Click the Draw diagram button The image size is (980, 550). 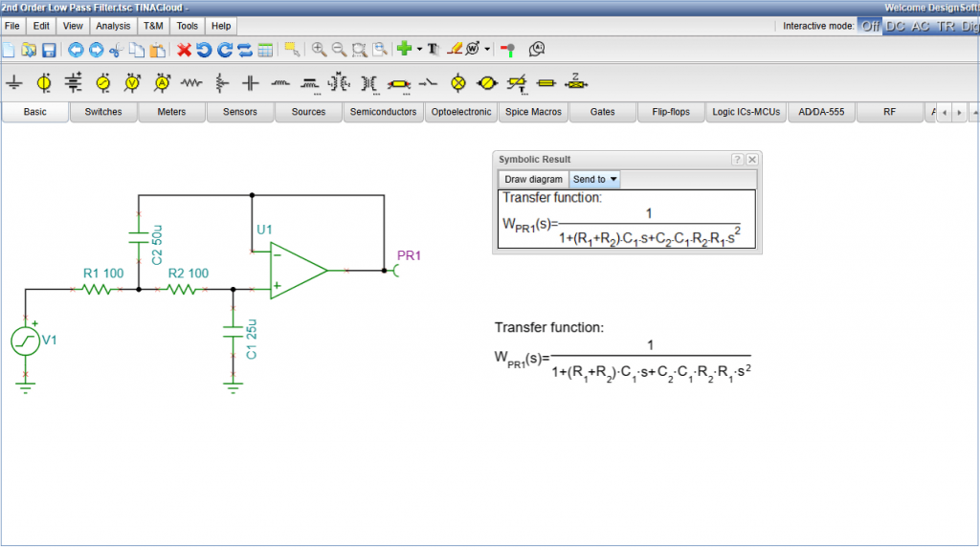[x=533, y=179]
